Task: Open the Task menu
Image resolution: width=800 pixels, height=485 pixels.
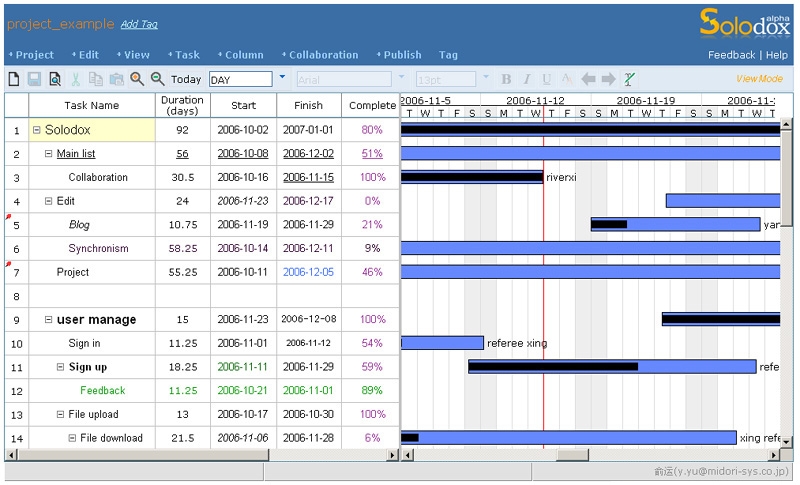Action: 184,55
